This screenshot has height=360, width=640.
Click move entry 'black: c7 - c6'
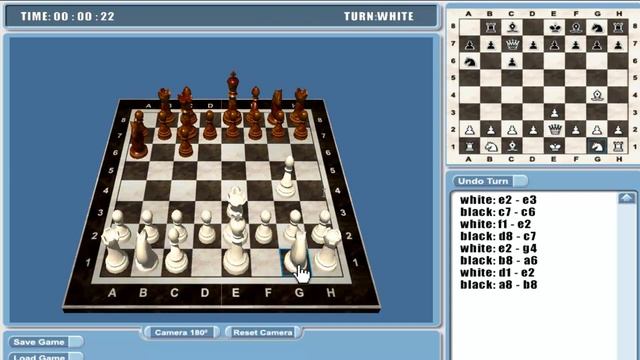pos(498,212)
